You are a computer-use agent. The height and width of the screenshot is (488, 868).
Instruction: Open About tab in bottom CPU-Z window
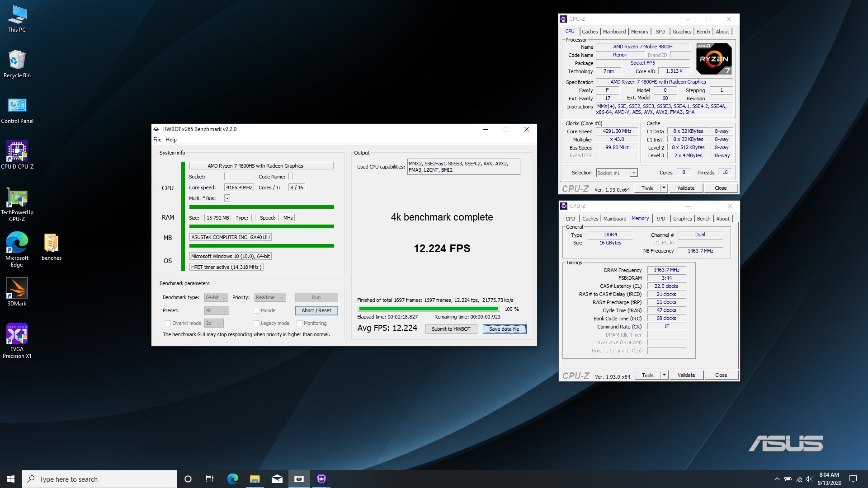click(723, 219)
